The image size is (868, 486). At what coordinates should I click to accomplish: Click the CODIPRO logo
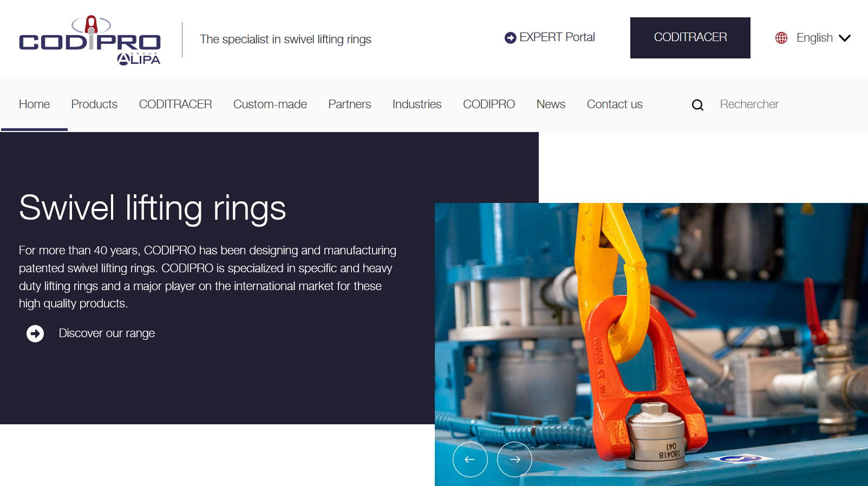pos(90,40)
